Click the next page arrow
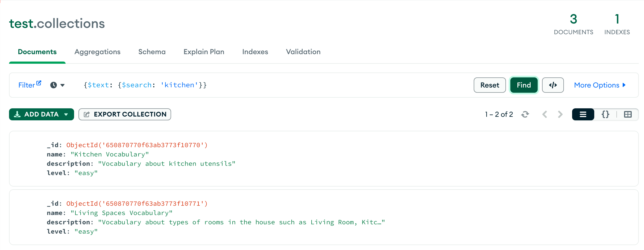The height and width of the screenshot is (250, 644). [x=560, y=114]
